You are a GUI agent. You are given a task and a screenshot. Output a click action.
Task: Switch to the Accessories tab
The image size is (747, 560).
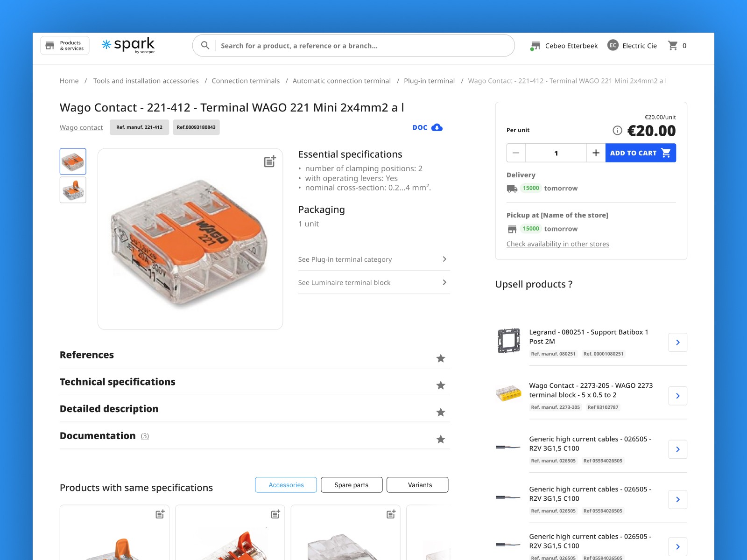[286, 485]
